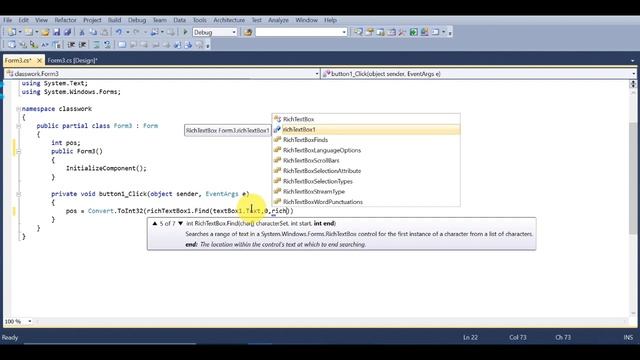Open the File menu
Screen dimensions: 640x360
pos(8,20)
